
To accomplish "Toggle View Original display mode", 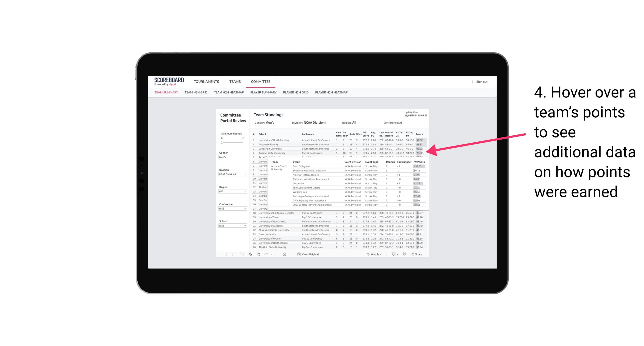I will [x=310, y=254].
